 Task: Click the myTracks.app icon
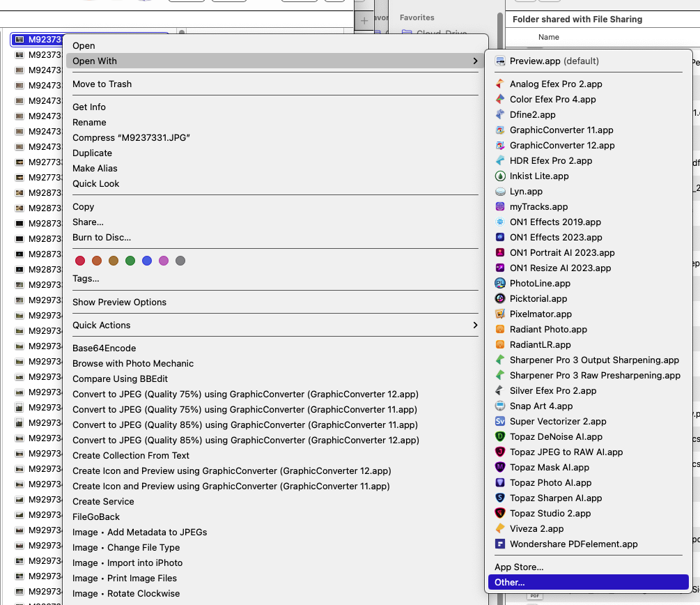tap(500, 207)
